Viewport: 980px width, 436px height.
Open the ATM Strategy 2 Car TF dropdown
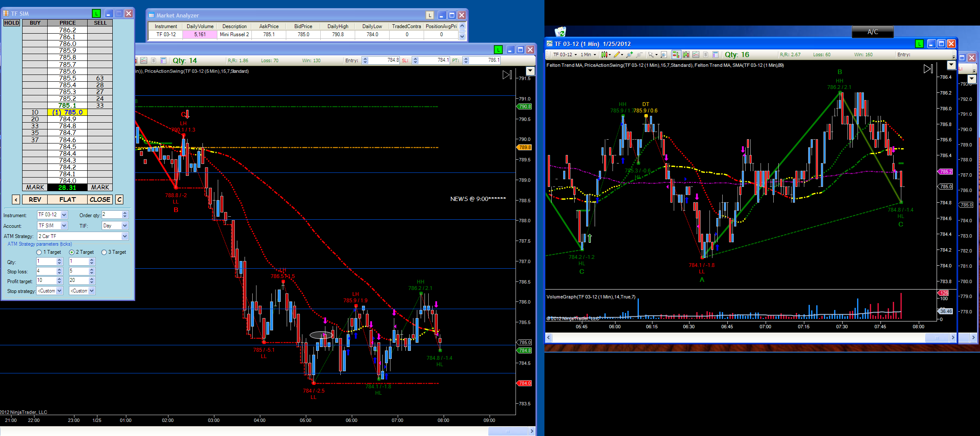coord(125,236)
